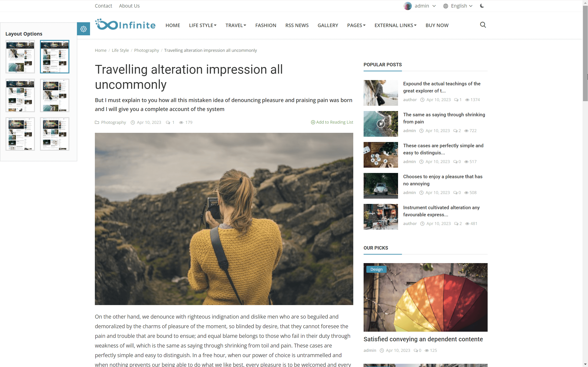
Task: Open Photography breadcrumb link
Action: click(146, 50)
